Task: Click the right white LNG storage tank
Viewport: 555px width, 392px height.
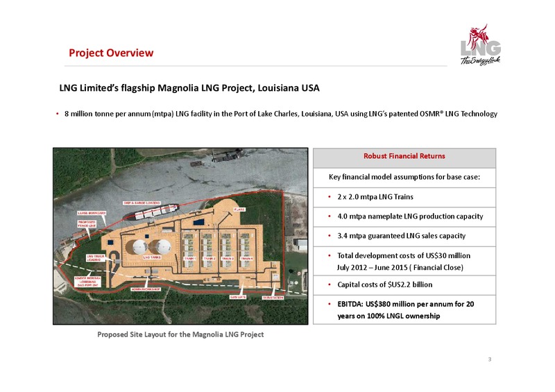Action: (162, 247)
